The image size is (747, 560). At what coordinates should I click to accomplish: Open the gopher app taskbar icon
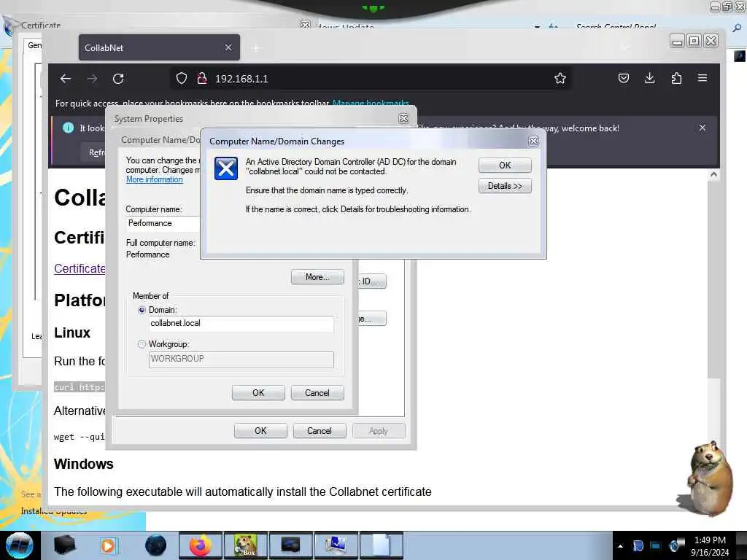(245, 545)
